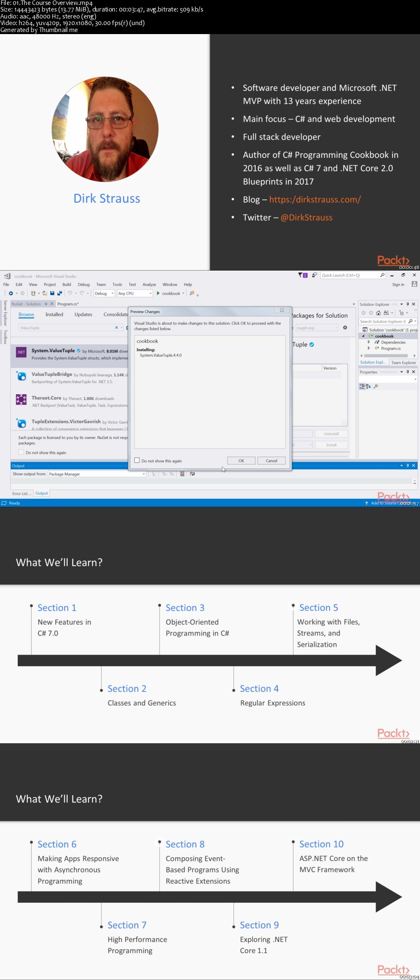Open the Any CPU platform dropdown

point(135,293)
